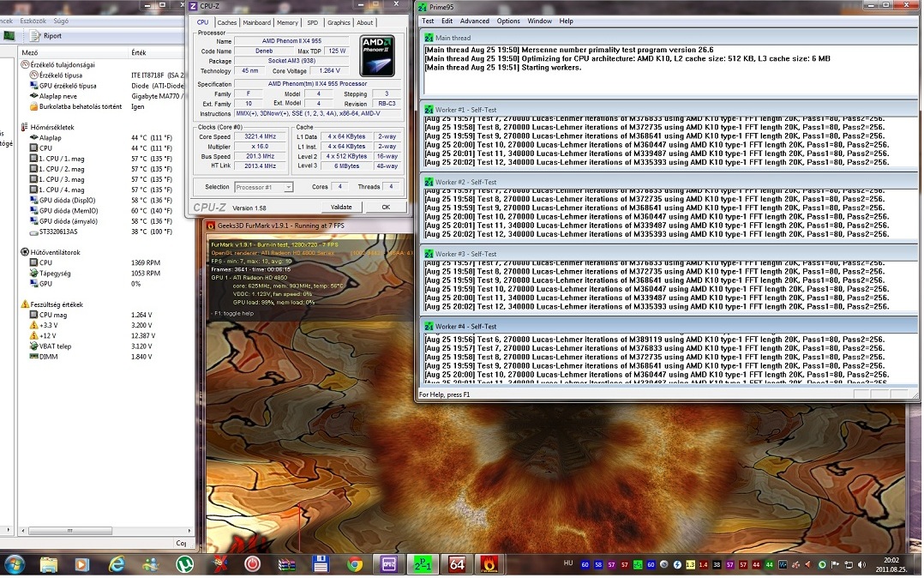Open the Help menu in Prime95
The width and height of the screenshot is (924, 578).
(x=566, y=21)
